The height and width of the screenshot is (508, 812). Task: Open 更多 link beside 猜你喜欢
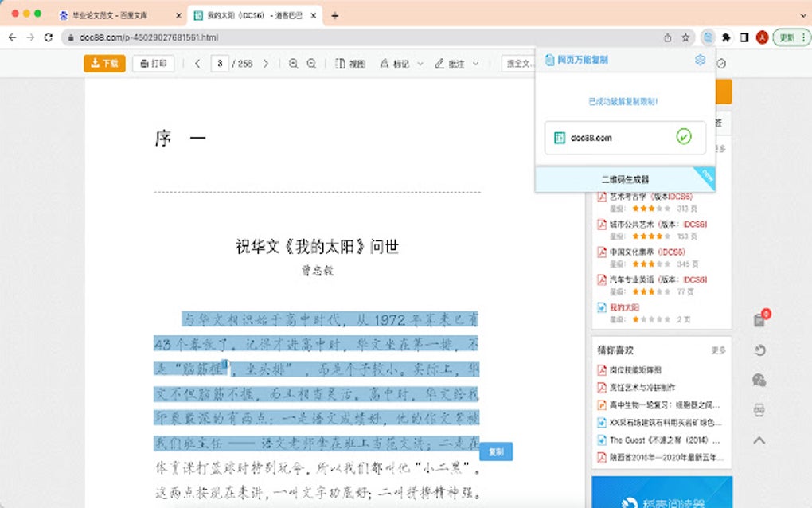719,350
